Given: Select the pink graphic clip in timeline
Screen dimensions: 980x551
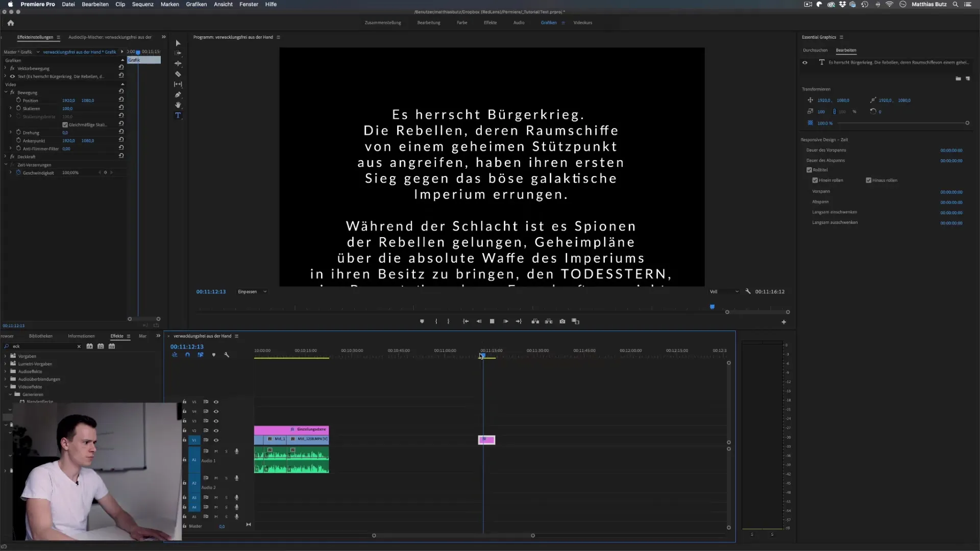Looking at the screenshot, I should point(486,440).
